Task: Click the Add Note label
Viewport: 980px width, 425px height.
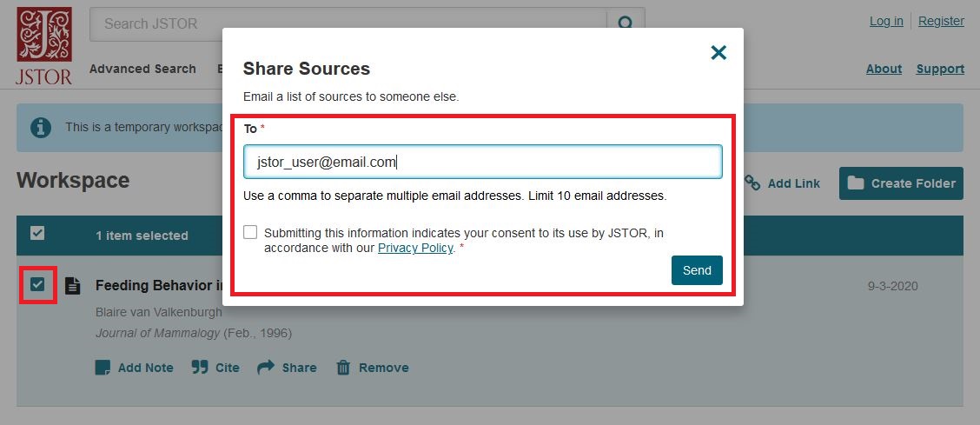Action: coord(146,368)
